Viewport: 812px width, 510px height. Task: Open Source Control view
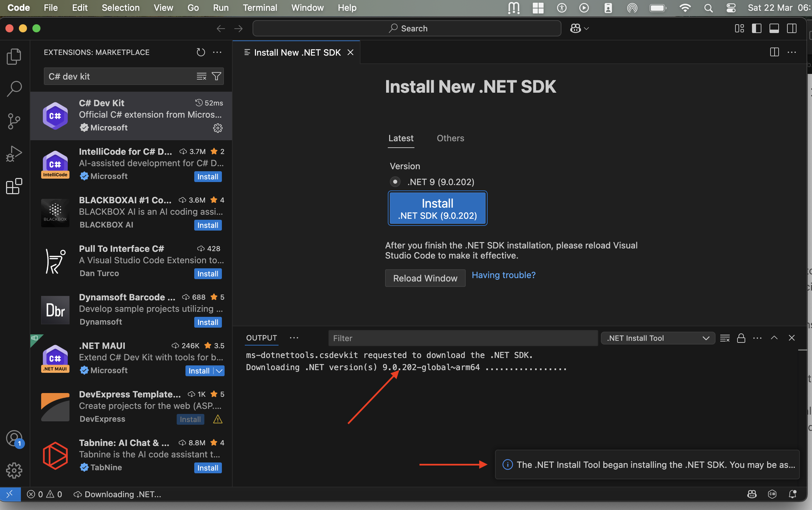coord(14,121)
